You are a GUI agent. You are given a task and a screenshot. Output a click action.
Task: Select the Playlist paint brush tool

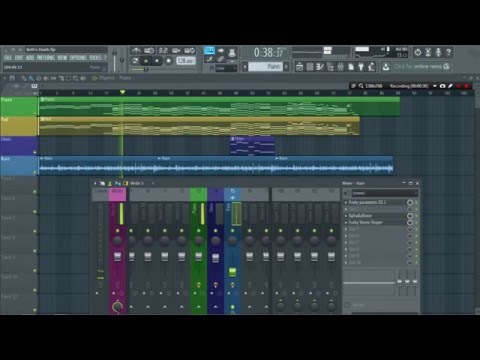pos(31,78)
